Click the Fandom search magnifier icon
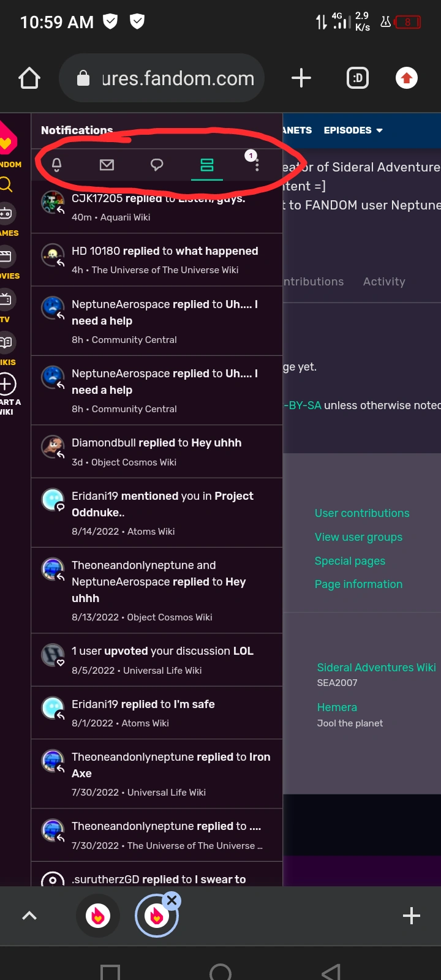The width and height of the screenshot is (441, 980). pos(6,184)
